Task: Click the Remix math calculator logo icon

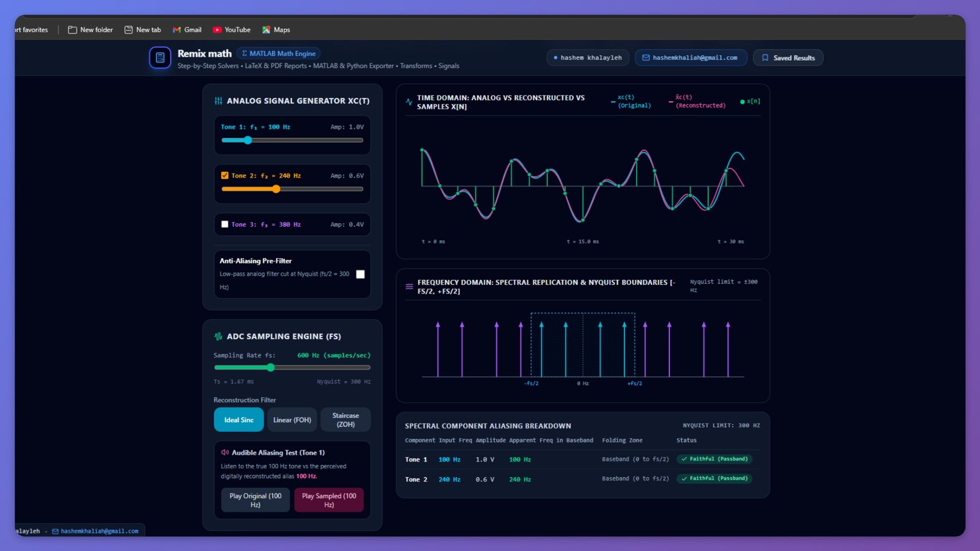Action: click(160, 57)
